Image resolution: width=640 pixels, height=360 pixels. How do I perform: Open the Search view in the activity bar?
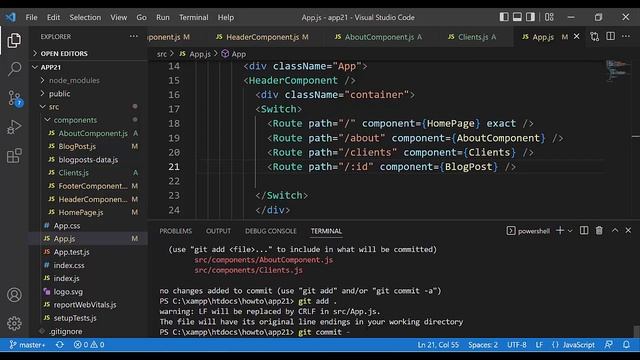tap(14, 69)
